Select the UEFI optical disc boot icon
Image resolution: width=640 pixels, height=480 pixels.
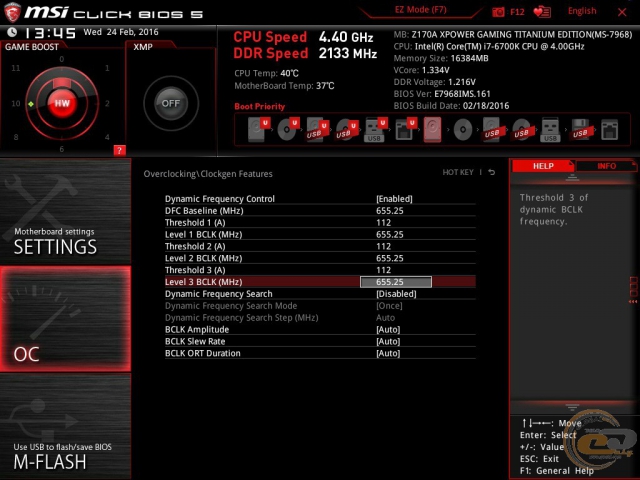click(288, 129)
